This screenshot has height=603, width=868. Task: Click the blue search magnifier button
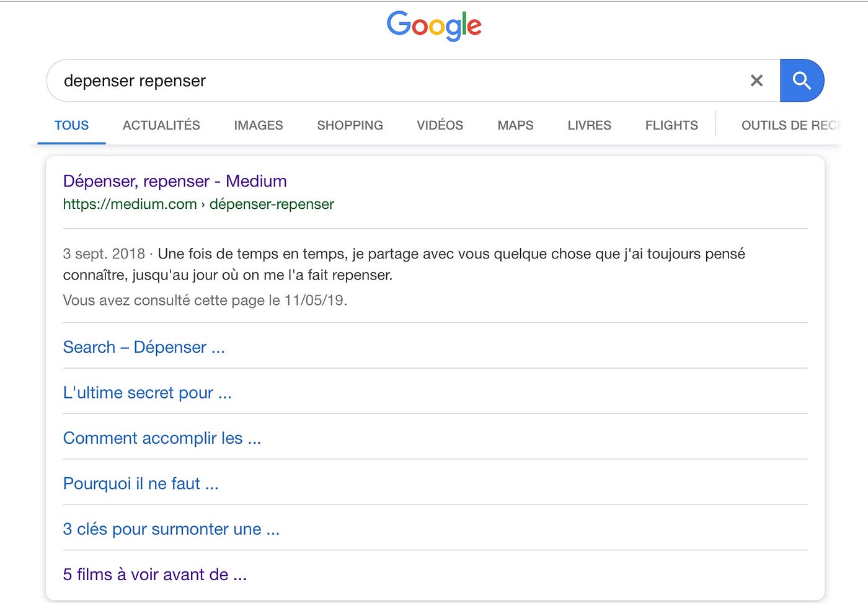802,81
